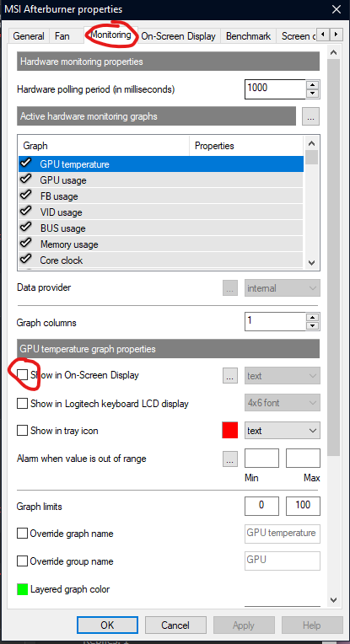
Task: Enable Override graph name
Action: (x=22, y=534)
